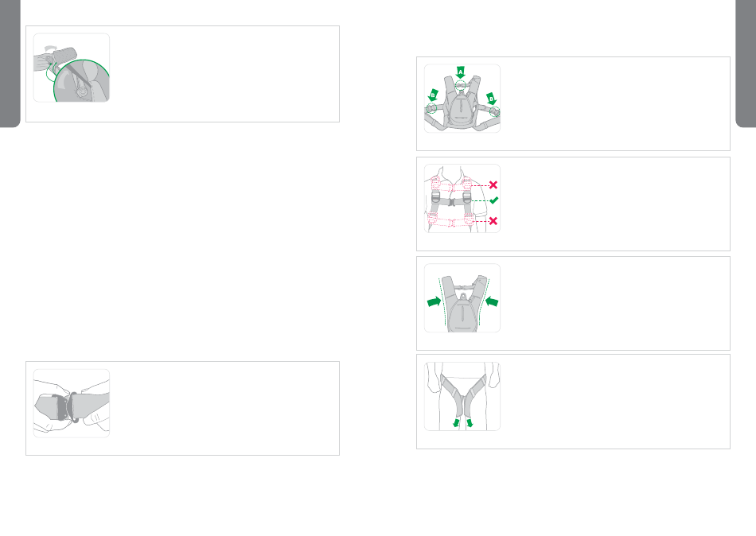The height and width of the screenshot is (536, 756).
Task: Open the waist strap tightening illustration
Action: tap(462, 397)
